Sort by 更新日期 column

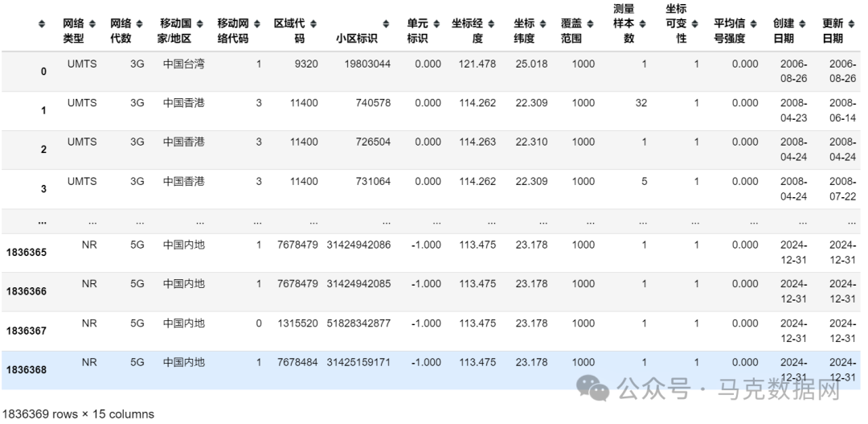(852, 24)
